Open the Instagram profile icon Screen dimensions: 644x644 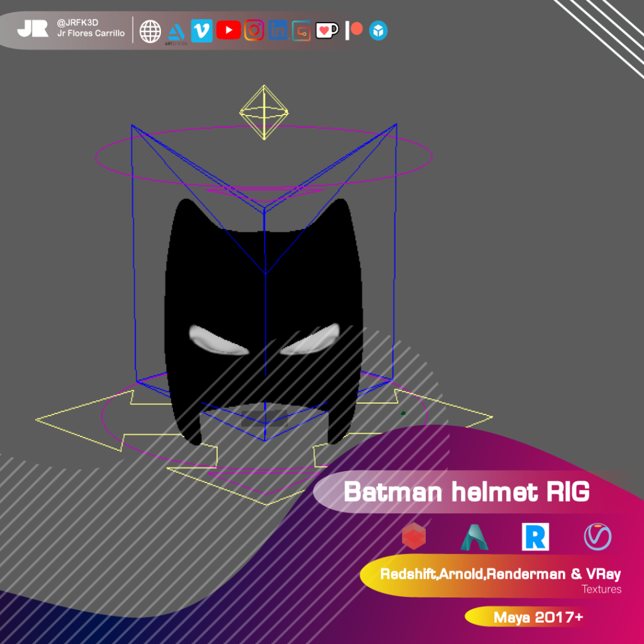pyautogui.click(x=253, y=30)
